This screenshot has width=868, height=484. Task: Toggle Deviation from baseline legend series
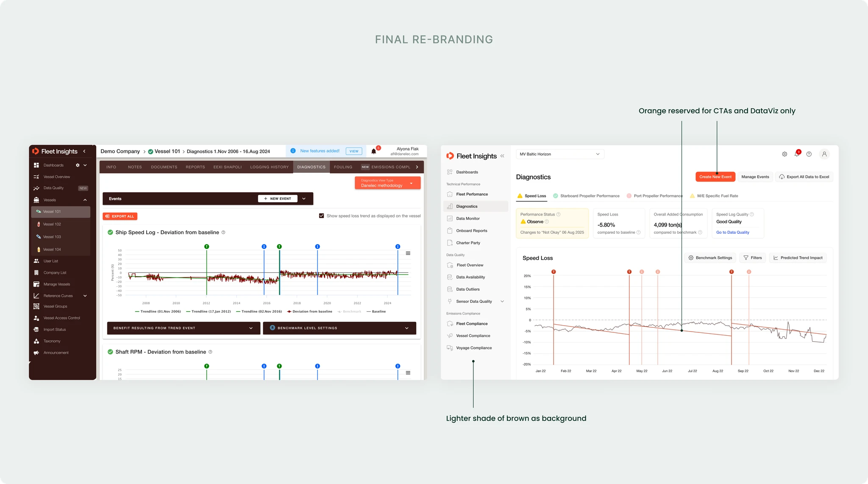[x=310, y=312]
